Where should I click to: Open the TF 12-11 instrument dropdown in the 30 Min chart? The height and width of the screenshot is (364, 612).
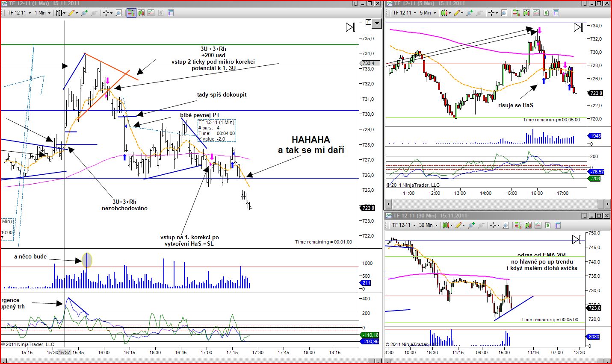click(x=403, y=225)
